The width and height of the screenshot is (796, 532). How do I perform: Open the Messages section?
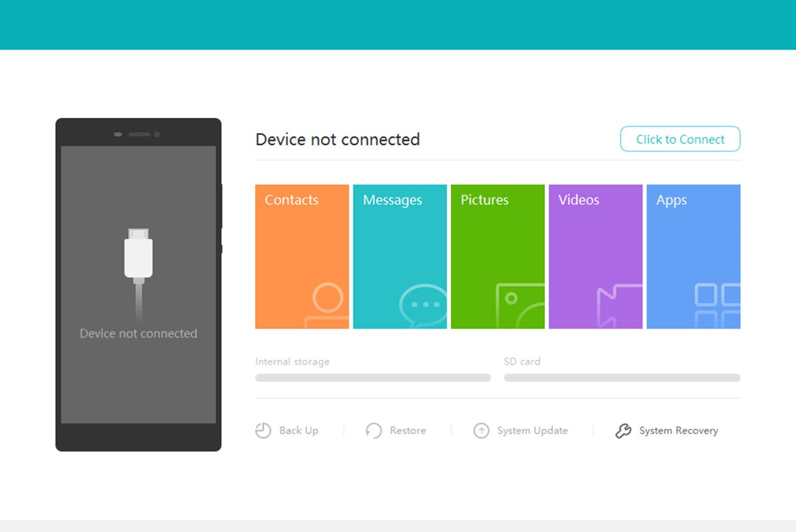(399, 256)
